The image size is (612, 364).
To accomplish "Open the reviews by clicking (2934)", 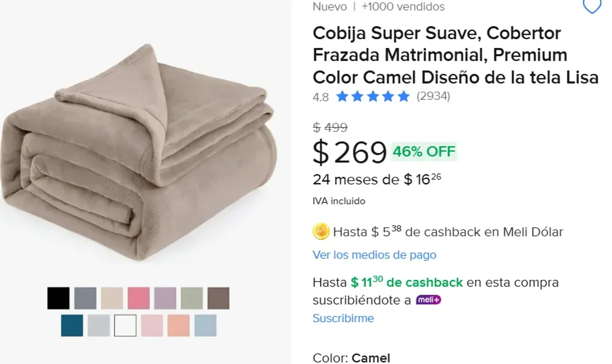I will (433, 96).
